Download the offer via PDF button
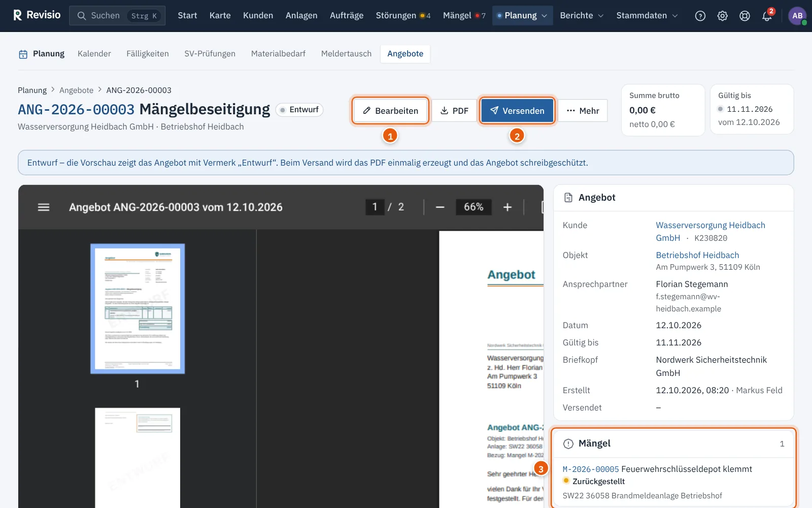The height and width of the screenshot is (508, 812). tap(454, 111)
